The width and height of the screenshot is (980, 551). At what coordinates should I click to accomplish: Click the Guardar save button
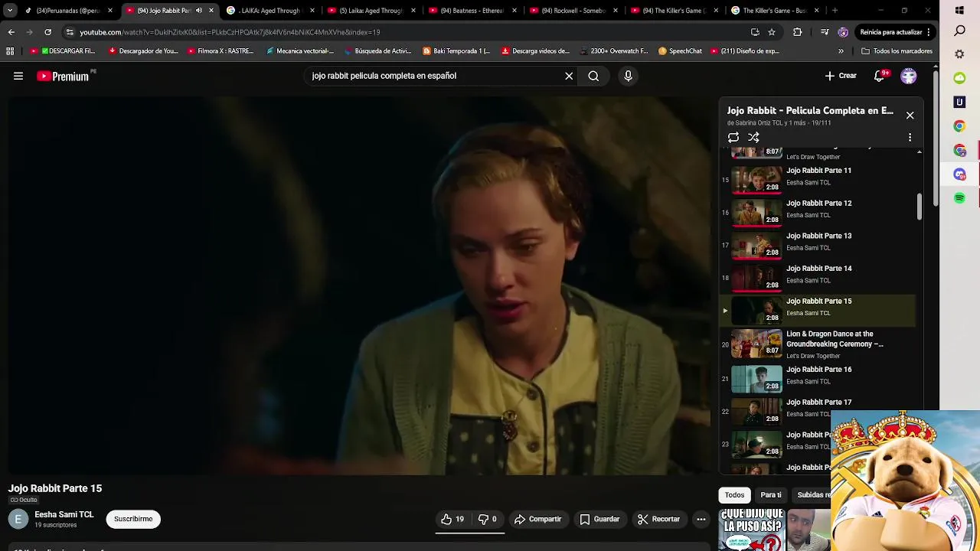pyautogui.click(x=599, y=519)
